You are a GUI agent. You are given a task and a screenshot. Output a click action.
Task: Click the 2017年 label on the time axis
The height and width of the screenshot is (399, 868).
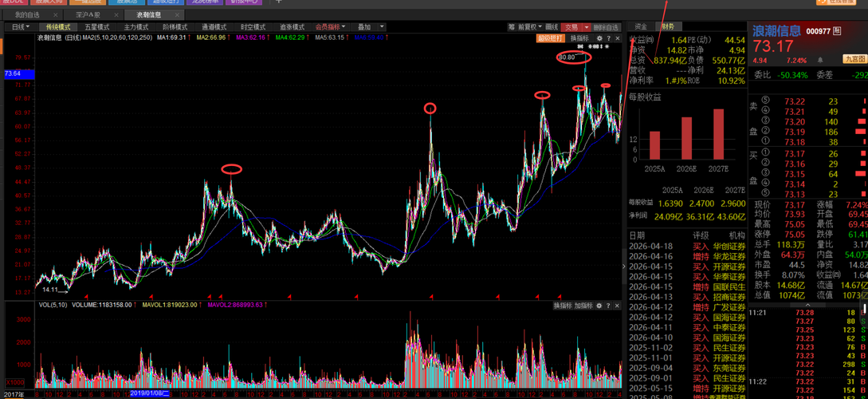point(14,394)
